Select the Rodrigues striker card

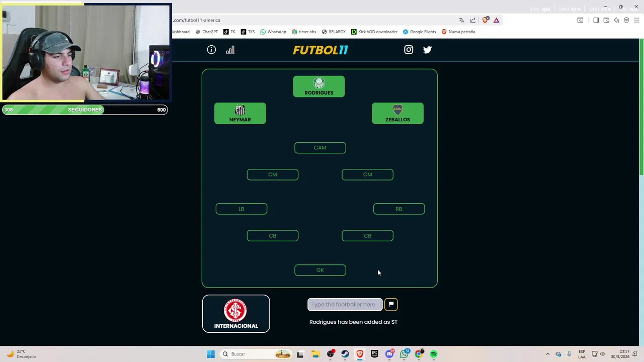tap(319, 86)
